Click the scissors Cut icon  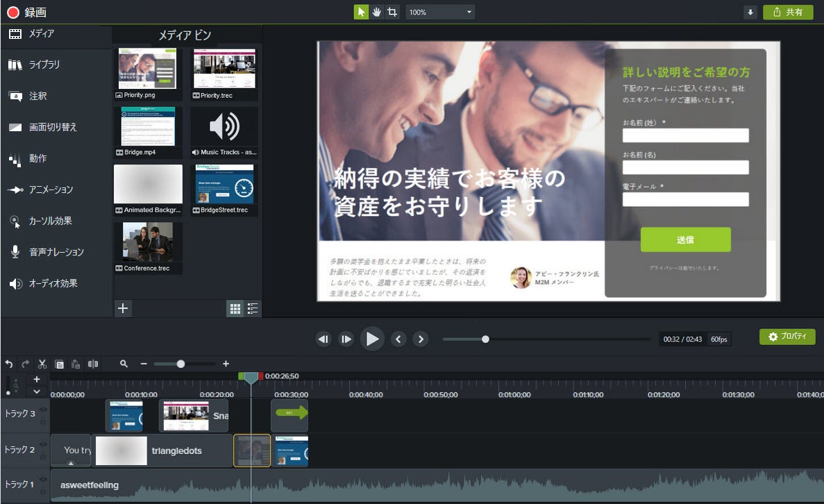click(42, 364)
